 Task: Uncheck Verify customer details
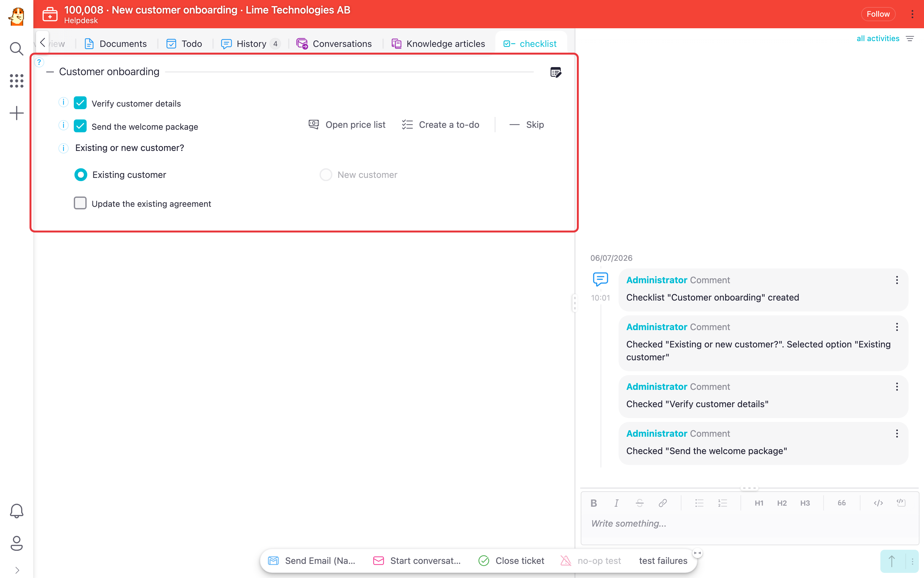click(x=80, y=103)
